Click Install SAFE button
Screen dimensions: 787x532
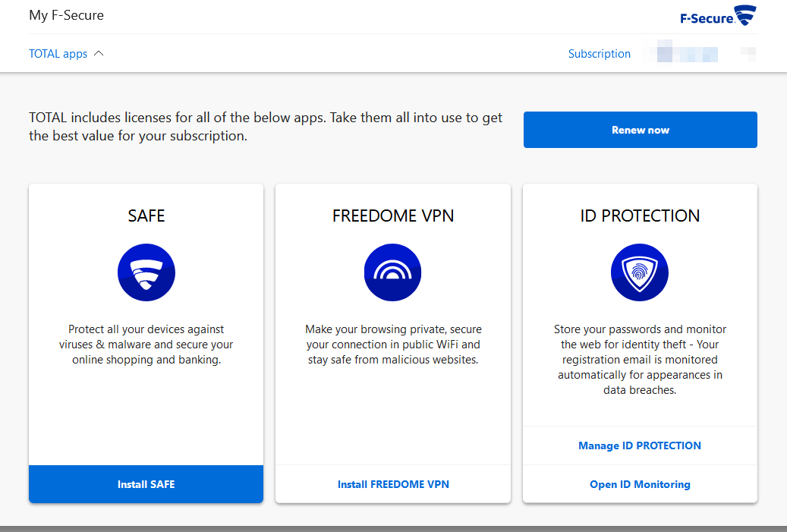146,484
